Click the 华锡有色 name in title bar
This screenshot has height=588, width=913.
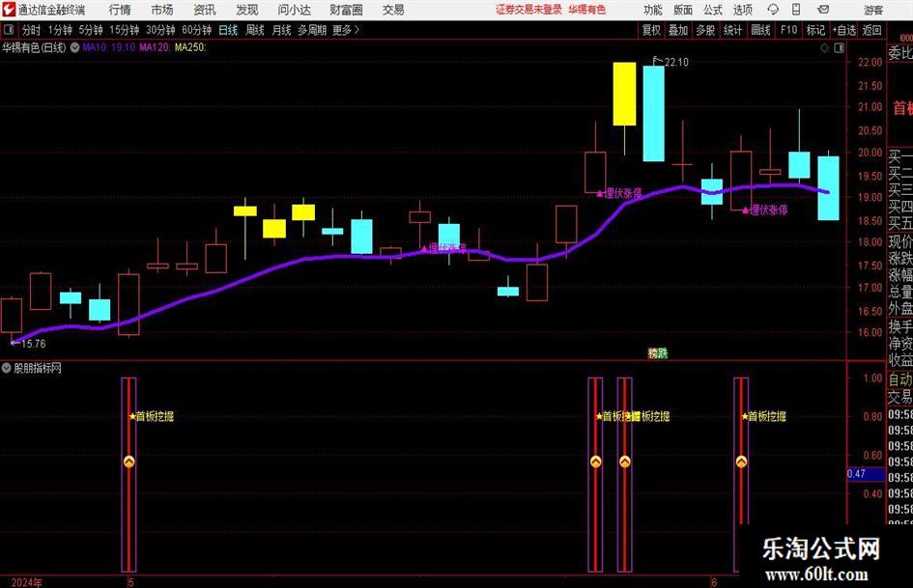coord(587,10)
